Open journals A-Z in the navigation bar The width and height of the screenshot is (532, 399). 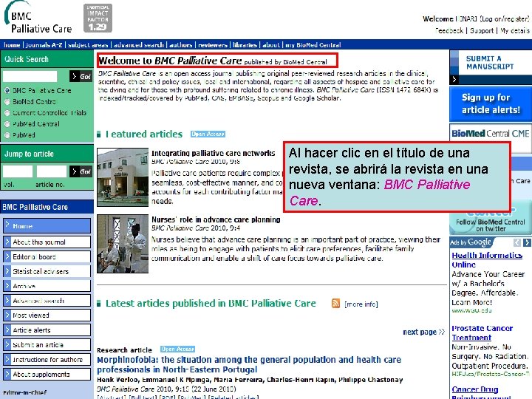[x=44, y=45]
